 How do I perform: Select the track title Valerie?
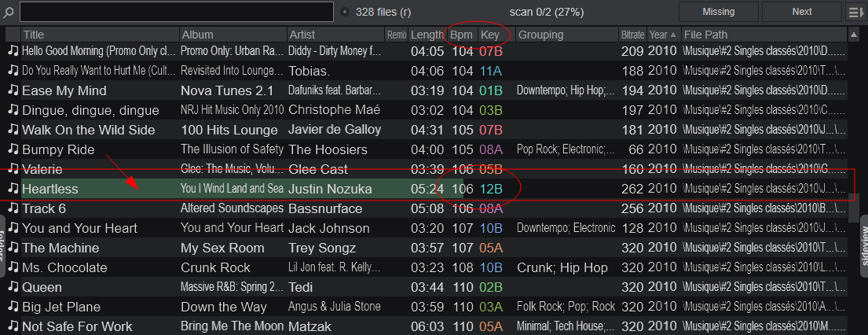point(42,169)
